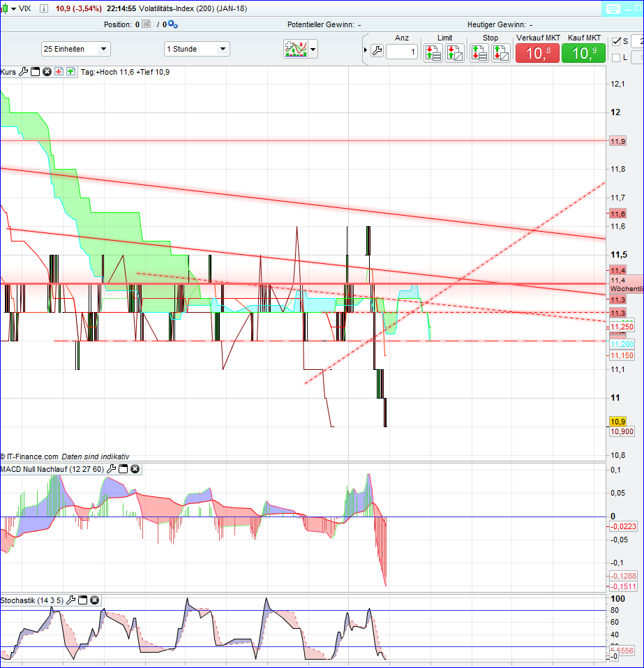Click the Stochastik panel window icon
The width and height of the screenshot is (644, 668).
click(x=82, y=600)
